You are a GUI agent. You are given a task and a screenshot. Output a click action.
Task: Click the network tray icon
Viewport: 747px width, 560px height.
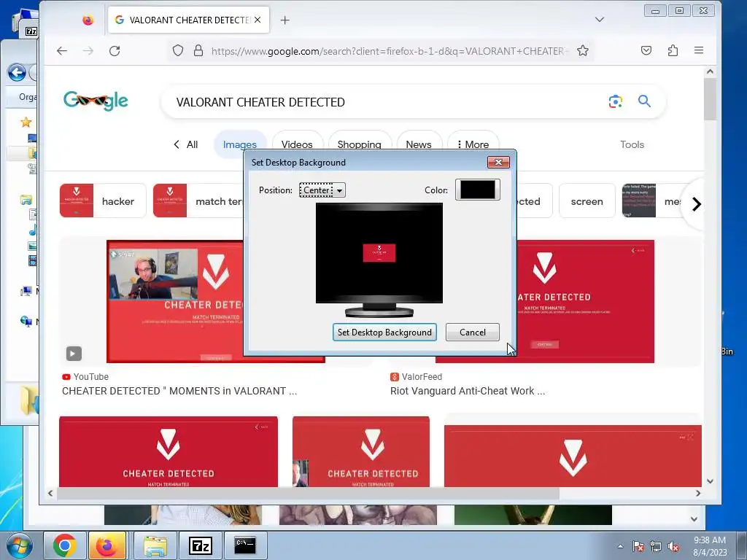[656, 546]
